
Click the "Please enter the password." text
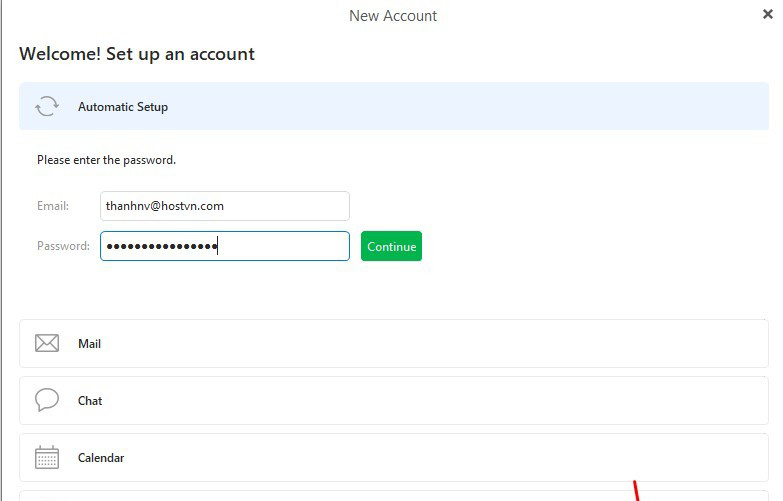[106, 160]
